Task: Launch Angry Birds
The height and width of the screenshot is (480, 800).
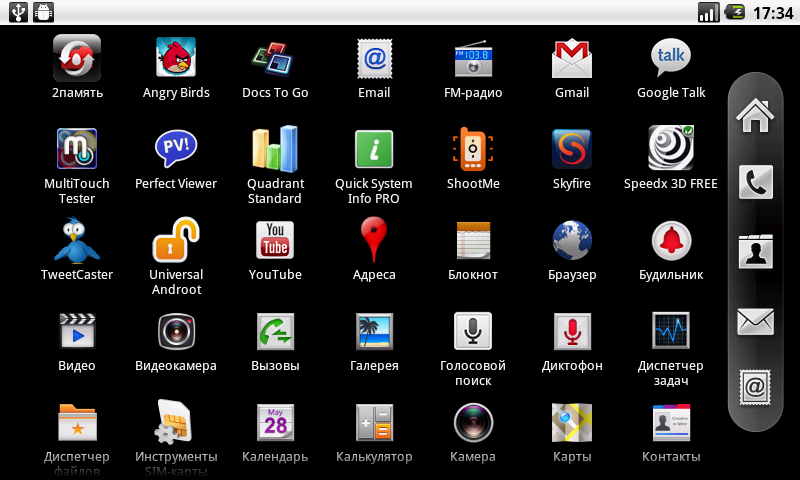Action: click(x=176, y=57)
